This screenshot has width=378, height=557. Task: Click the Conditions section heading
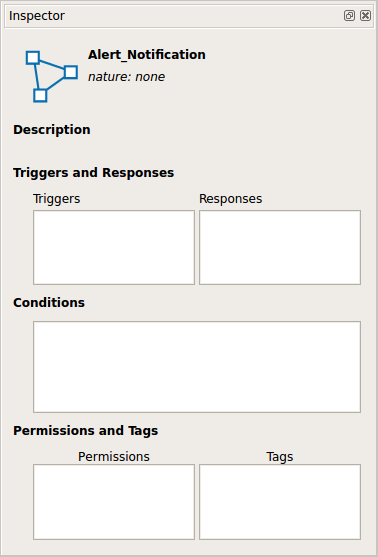[49, 303]
